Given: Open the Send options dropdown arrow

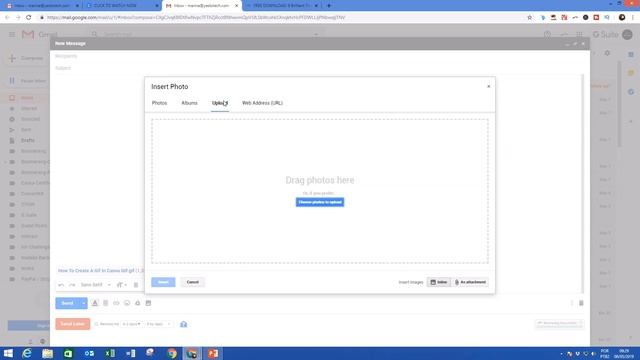Looking at the screenshot, I should 84,303.
